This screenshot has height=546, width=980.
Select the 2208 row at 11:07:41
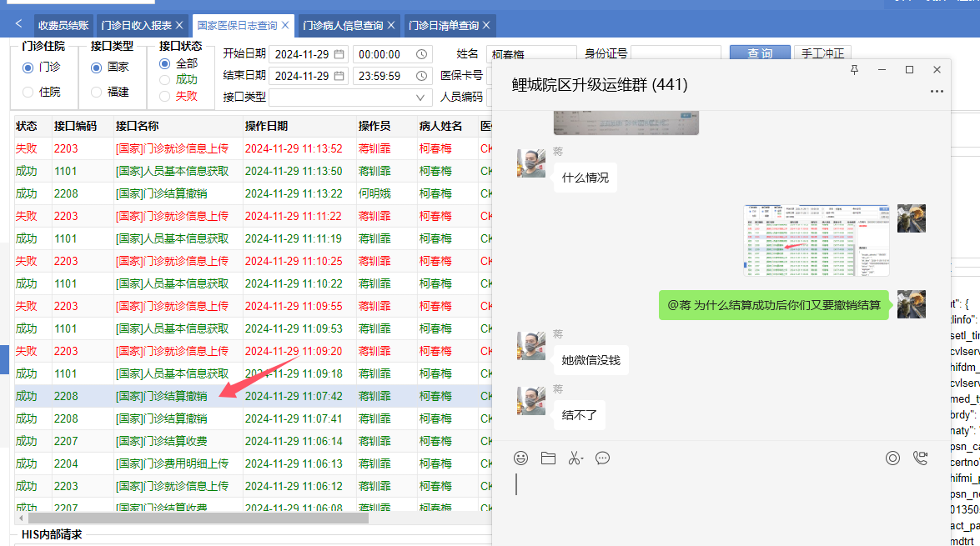(253, 418)
